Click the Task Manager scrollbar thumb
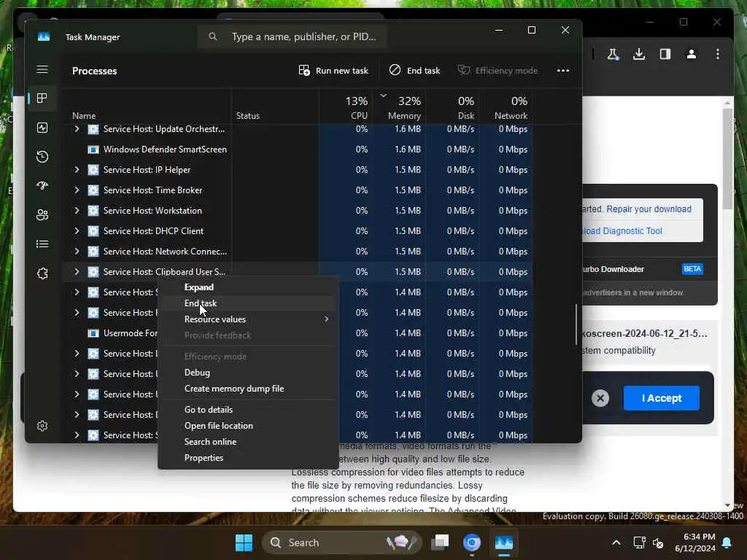 coord(576,324)
